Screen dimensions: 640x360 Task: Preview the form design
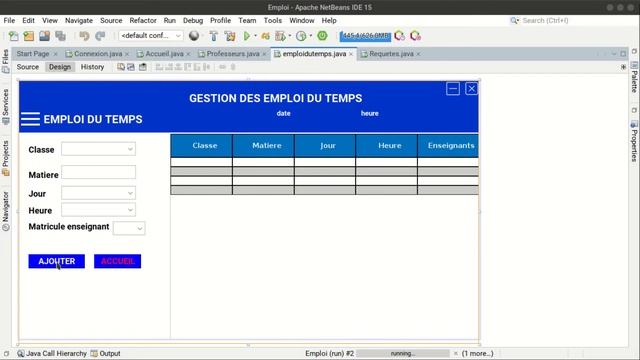point(143,67)
